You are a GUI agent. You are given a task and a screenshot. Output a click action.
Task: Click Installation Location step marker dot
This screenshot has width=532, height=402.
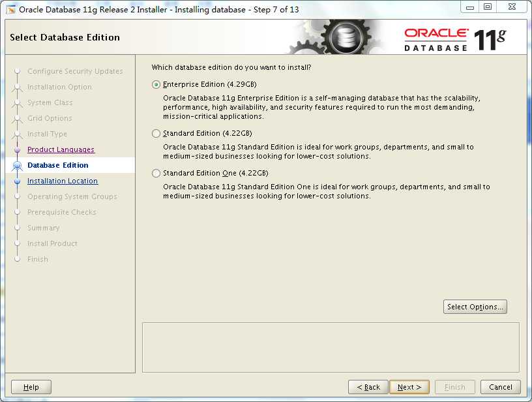click(18, 181)
